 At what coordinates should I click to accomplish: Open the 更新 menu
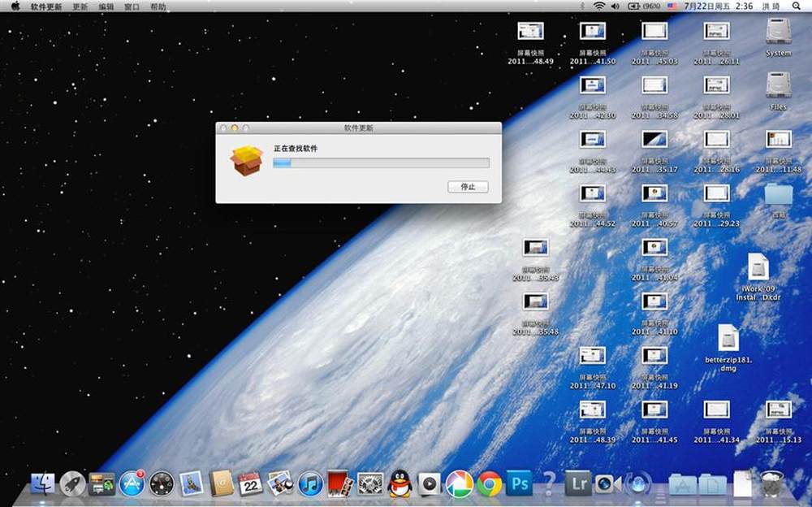click(80, 6)
